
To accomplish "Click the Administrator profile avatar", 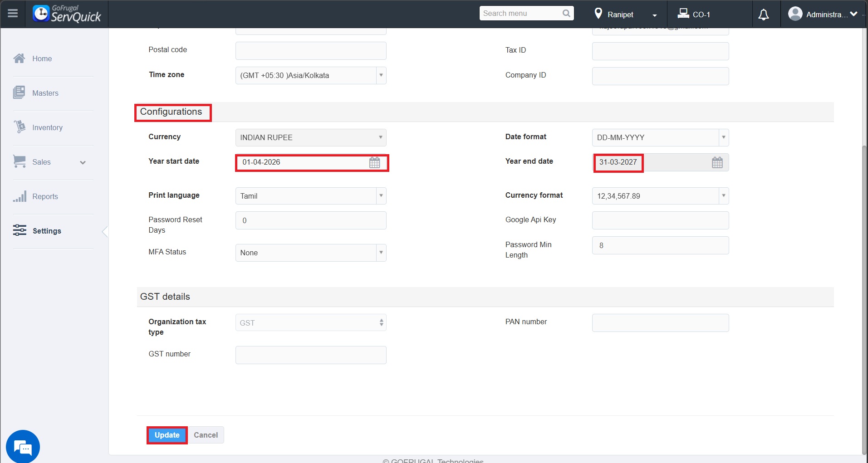I will click(795, 14).
